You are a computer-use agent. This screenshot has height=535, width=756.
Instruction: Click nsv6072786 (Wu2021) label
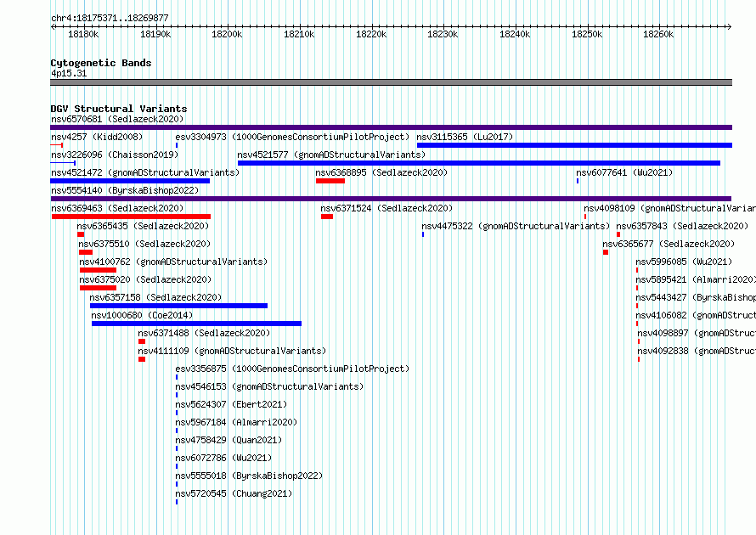223,458
